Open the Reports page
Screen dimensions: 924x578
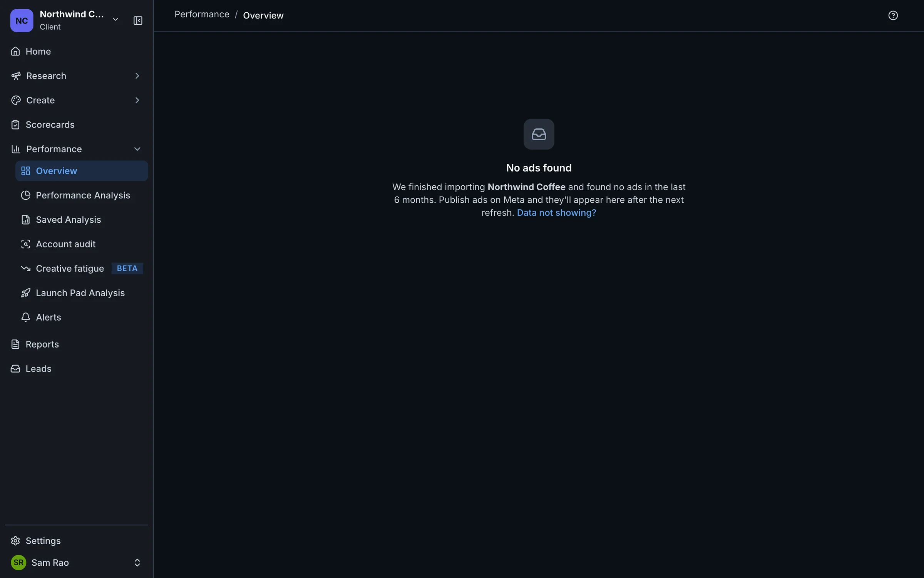(x=77, y=344)
